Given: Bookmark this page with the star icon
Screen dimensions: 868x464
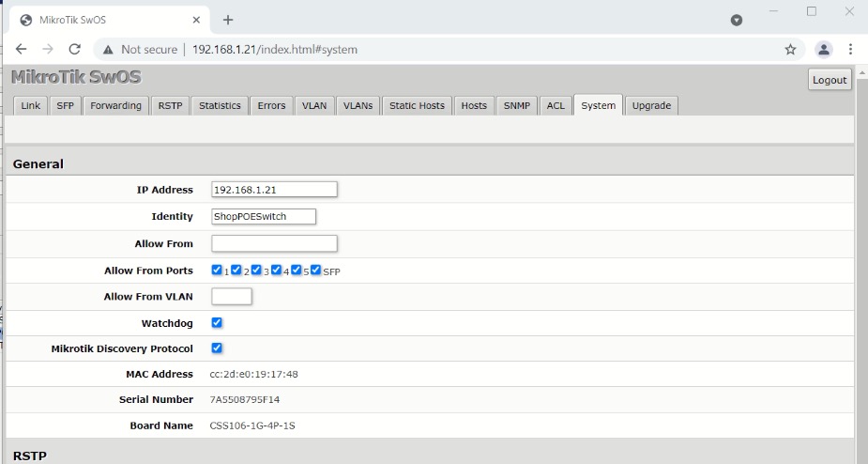Looking at the screenshot, I should point(790,50).
